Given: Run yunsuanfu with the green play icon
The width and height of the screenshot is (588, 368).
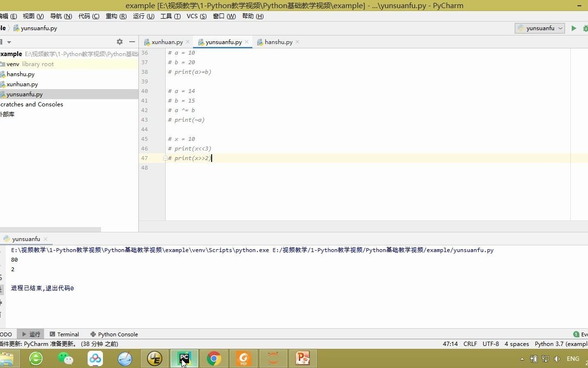Looking at the screenshot, I should 574,28.
